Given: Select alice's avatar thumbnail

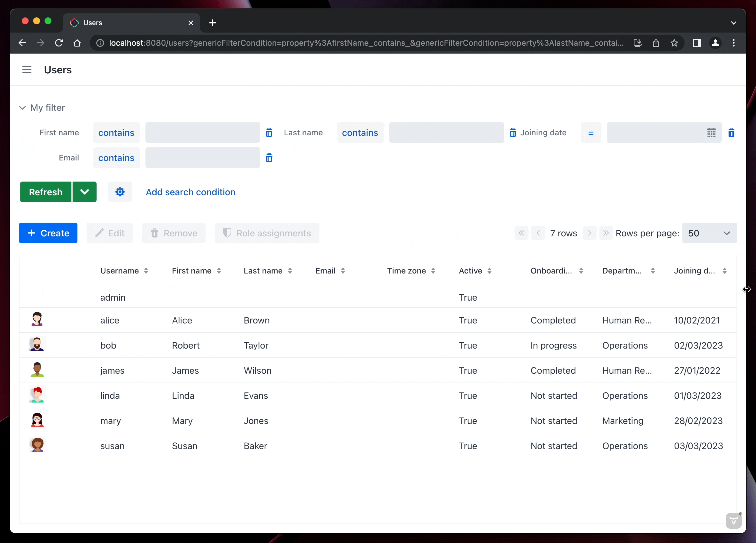Looking at the screenshot, I should [37, 319].
